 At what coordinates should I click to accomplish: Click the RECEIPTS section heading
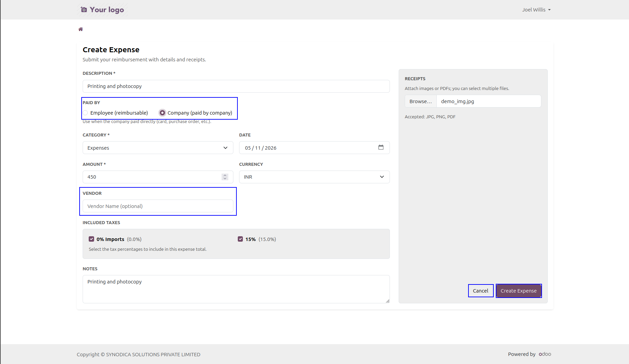pyautogui.click(x=415, y=79)
